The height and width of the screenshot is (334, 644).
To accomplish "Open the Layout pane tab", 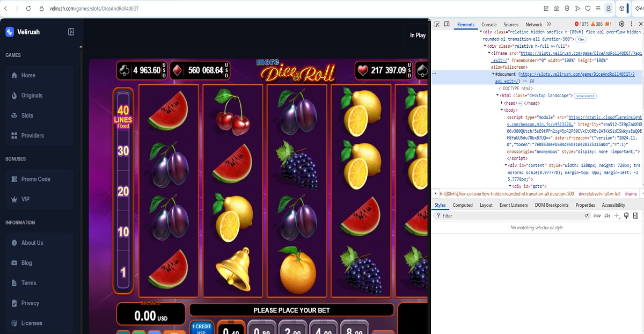I will coord(486,205).
